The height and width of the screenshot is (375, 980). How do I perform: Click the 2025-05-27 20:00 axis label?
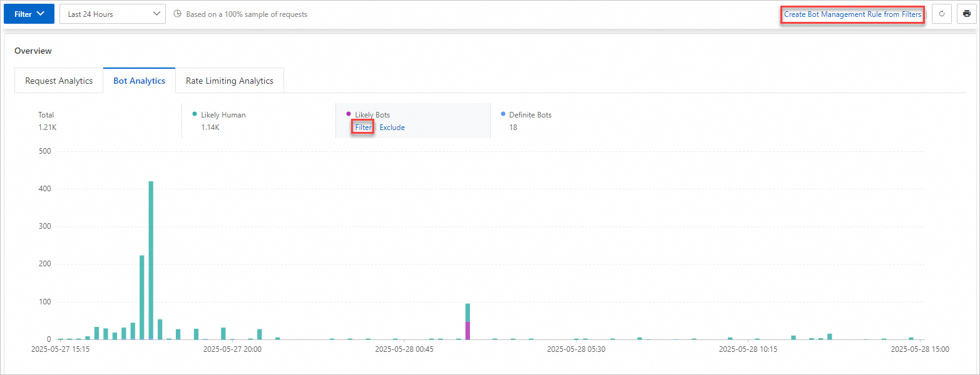pos(232,349)
